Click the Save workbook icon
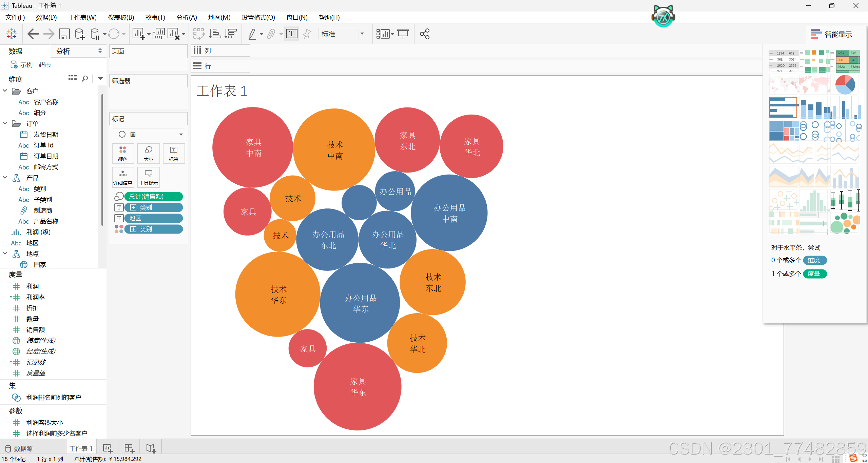Screen dimensions: 868x463 [64, 34]
